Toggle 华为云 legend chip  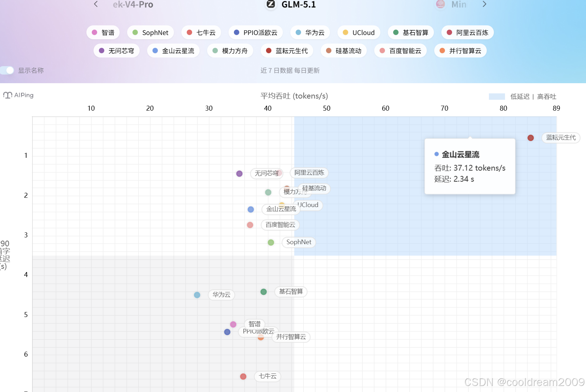coord(310,32)
